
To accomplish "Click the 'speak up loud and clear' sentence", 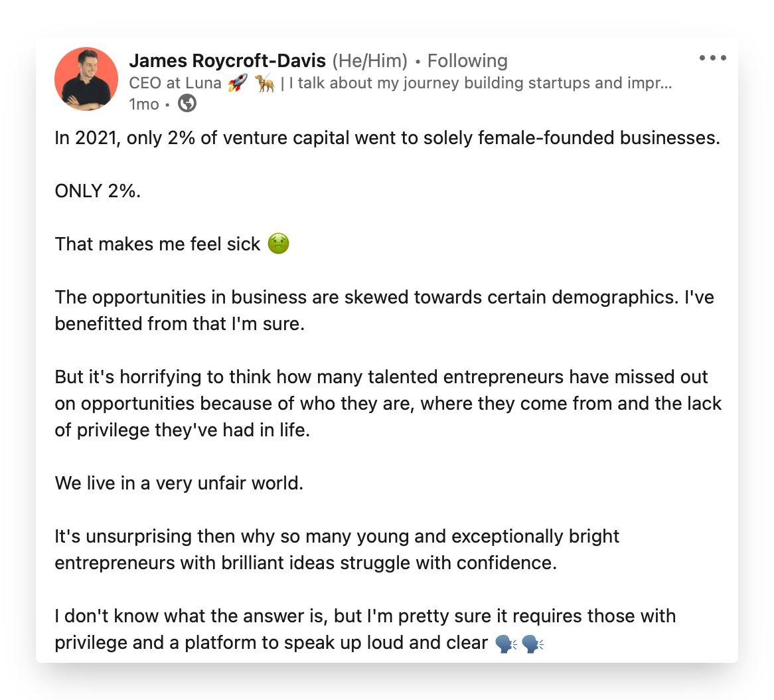I will coord(365,630).
